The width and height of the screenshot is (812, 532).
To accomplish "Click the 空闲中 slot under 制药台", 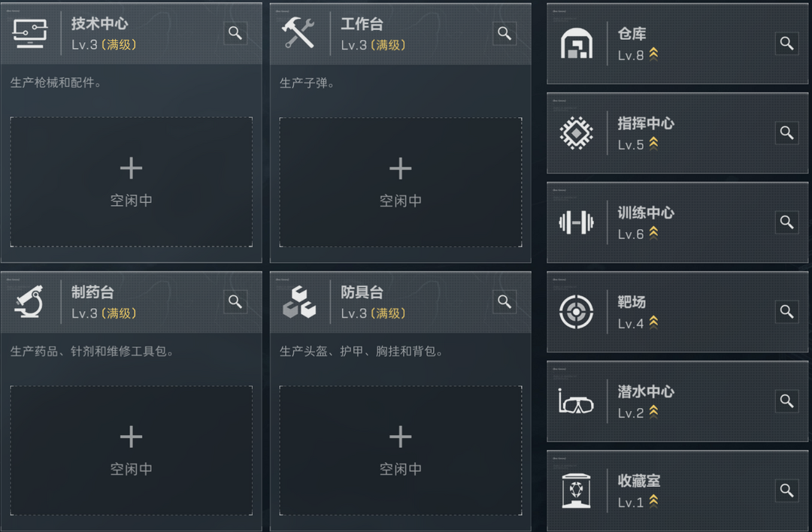I will pos(132,451).
